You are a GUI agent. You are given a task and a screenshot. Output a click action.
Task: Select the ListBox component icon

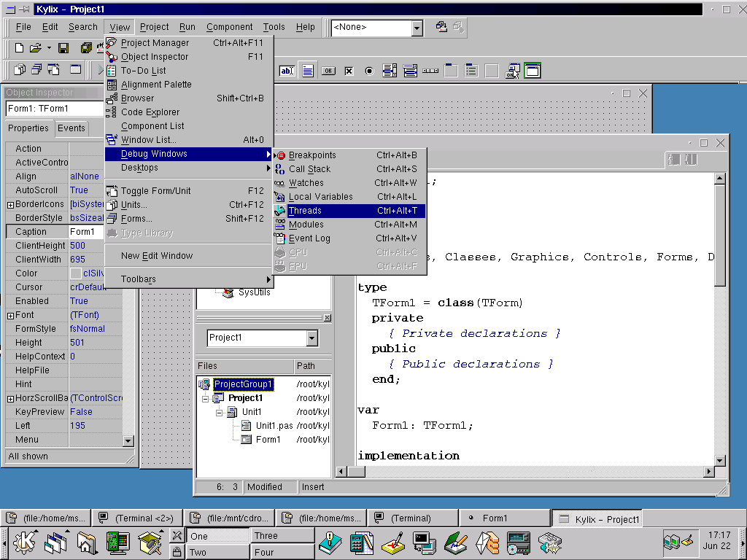(x=390, y=71)
